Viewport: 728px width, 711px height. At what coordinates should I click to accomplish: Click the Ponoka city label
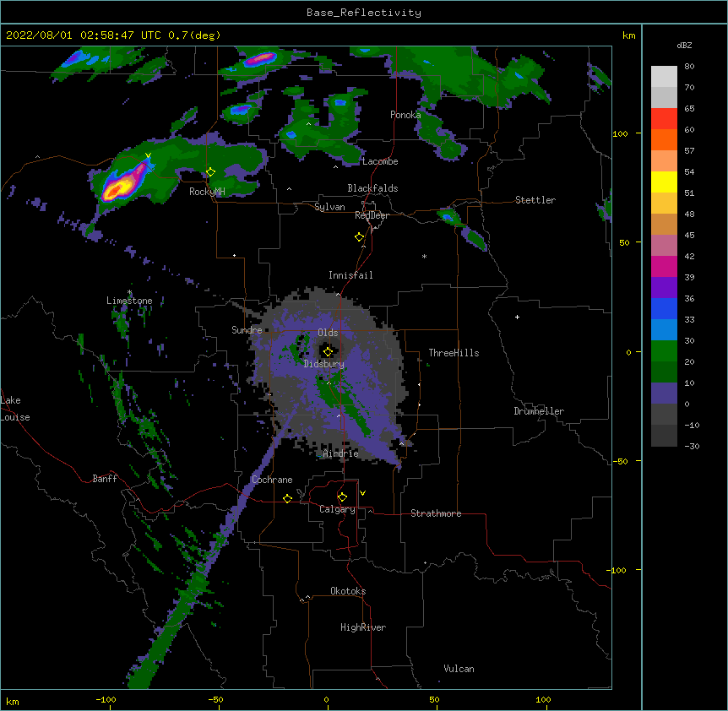click(x=405, y=115)
